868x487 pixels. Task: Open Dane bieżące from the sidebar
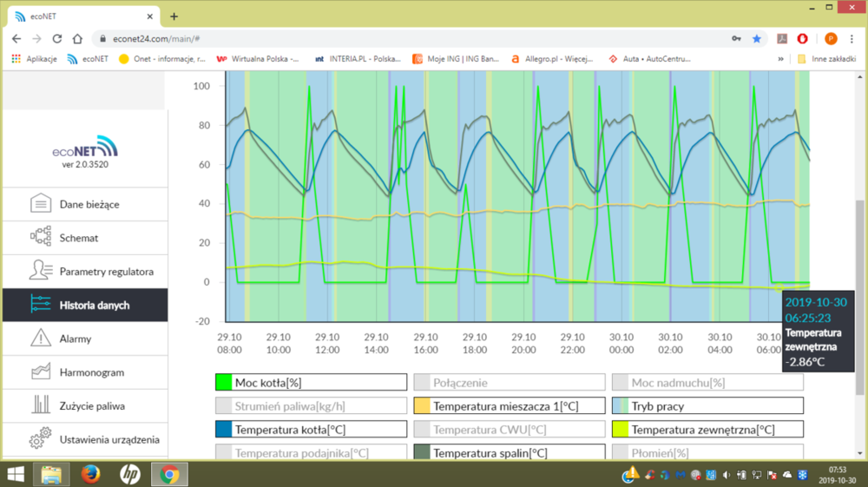coord(89,205)
